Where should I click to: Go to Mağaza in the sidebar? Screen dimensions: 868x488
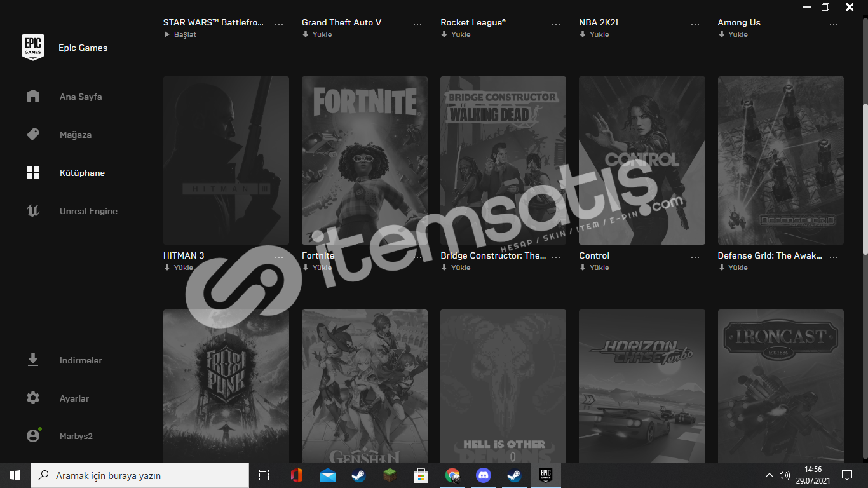click(x=76, y=135)
